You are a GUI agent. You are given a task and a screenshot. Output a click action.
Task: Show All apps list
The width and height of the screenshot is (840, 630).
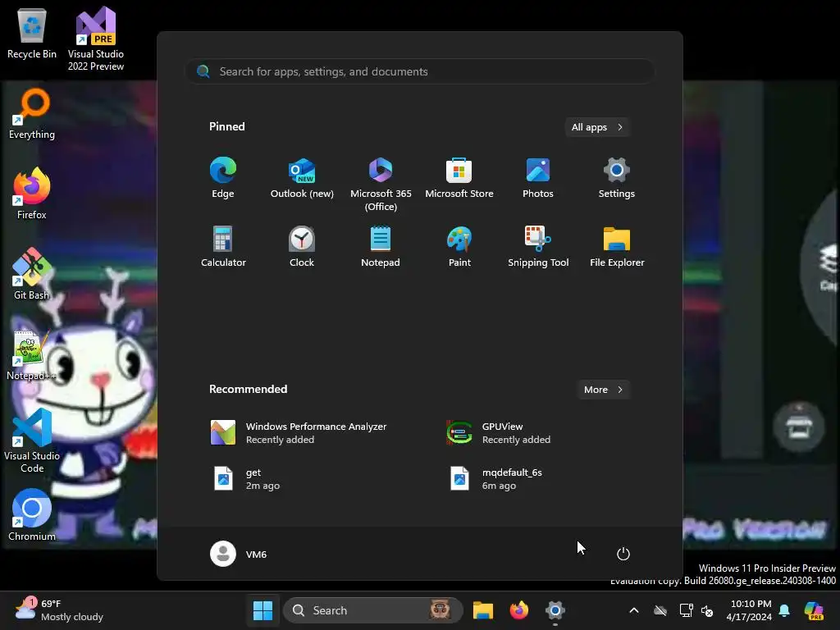[597, 127]
